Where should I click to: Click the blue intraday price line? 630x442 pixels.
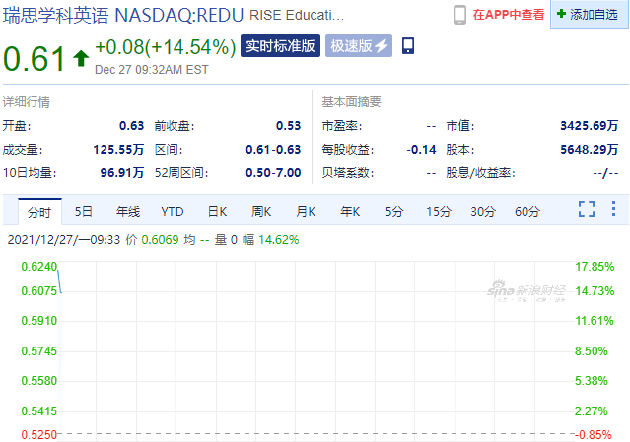(59, 281)
